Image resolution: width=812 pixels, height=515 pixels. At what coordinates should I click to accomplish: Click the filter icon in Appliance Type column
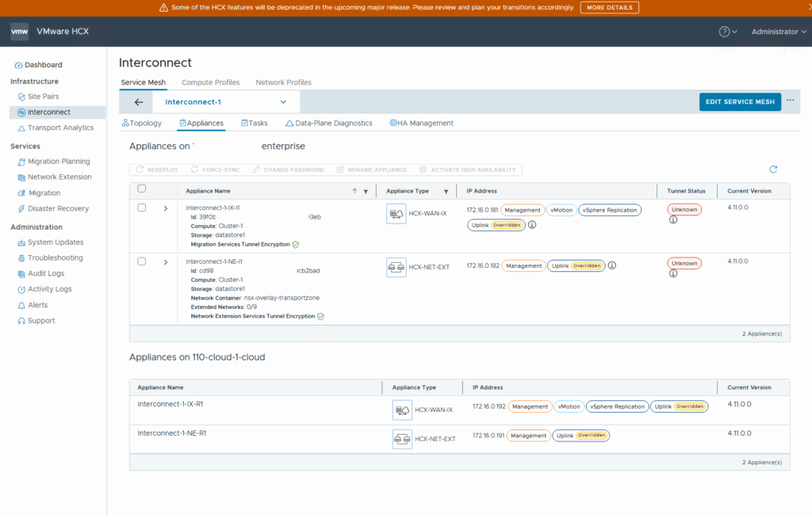(446, 191)
